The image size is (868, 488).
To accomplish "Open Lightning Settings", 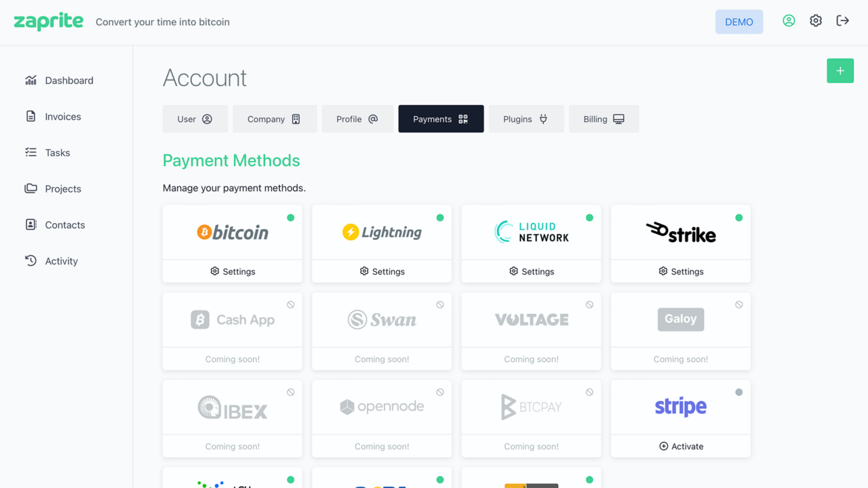I will (x=382, y=271).
